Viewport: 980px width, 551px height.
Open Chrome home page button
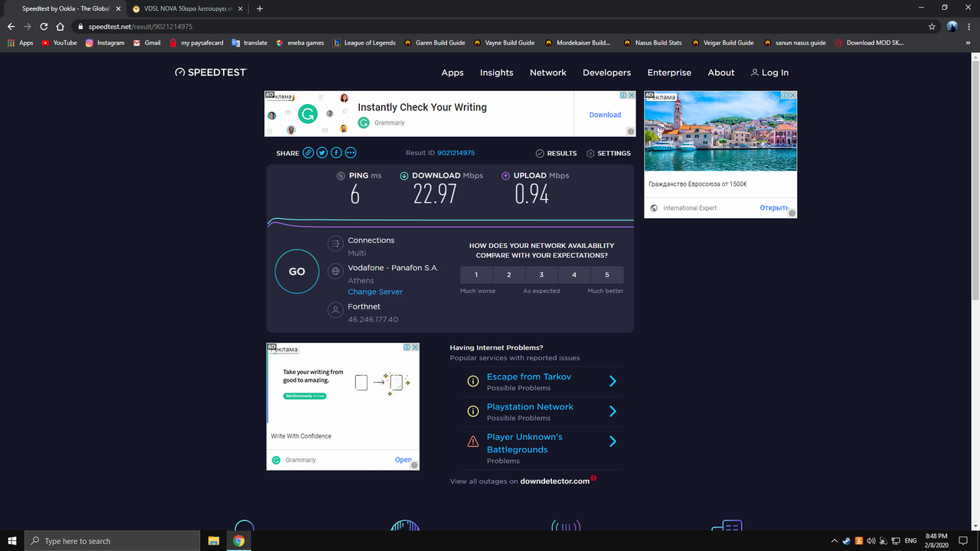click(60, 26)
